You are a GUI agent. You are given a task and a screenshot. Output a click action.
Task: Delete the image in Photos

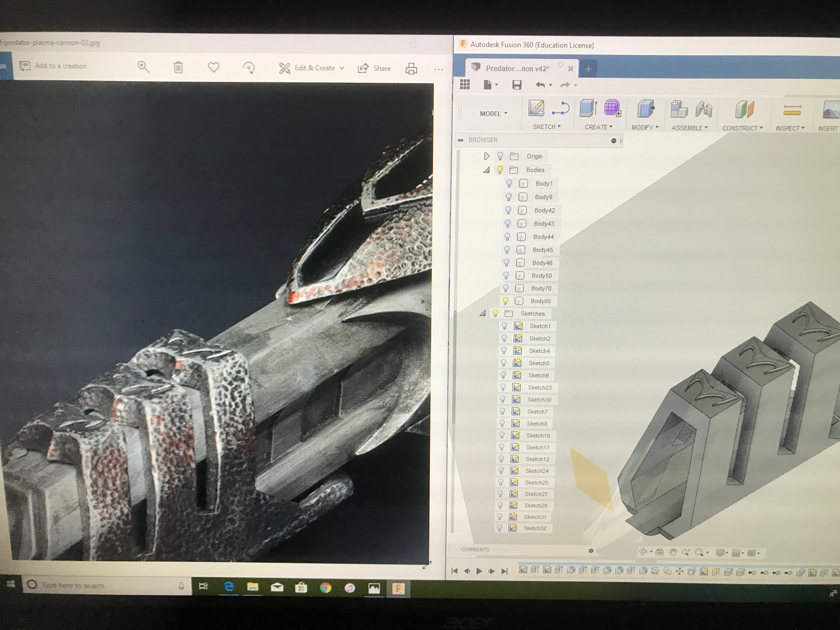point(178,67)
